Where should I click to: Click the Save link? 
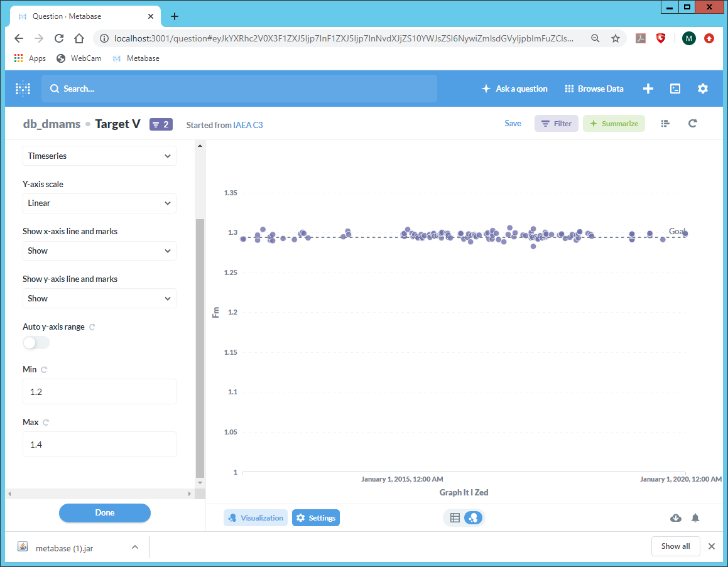[x=513, y=124]
